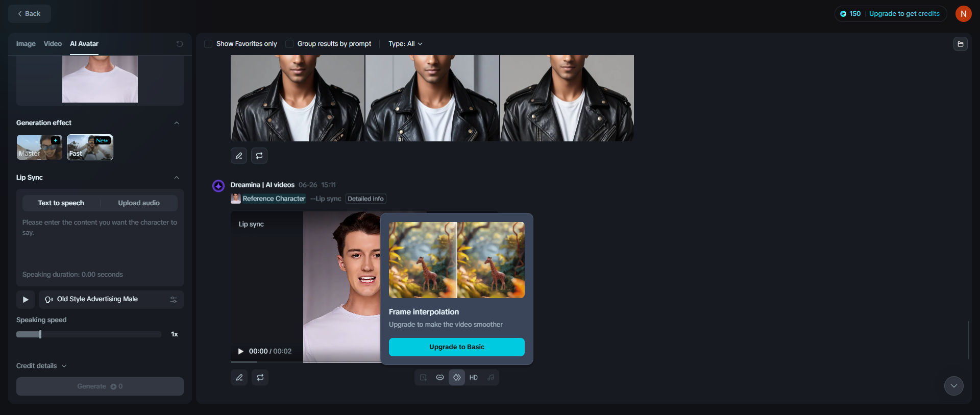The image size is (980, 415).
Task: Play the voice preview sample
Action: [x=26, y=300]
